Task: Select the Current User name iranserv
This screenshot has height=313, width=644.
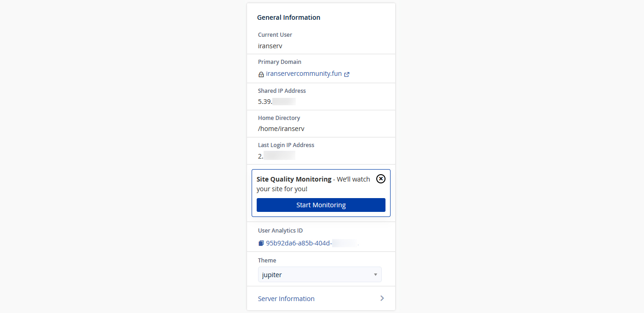Action: click(x=270, y=46)
